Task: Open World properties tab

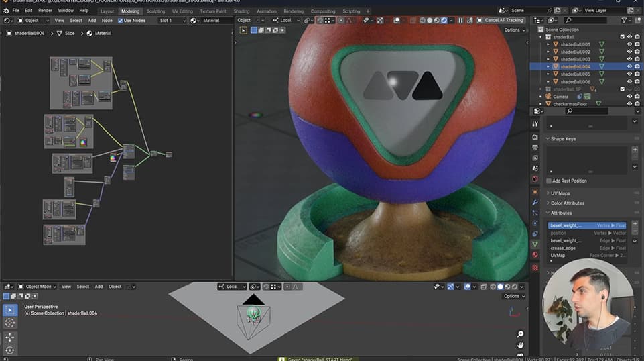Action: (x=535, y=179)
